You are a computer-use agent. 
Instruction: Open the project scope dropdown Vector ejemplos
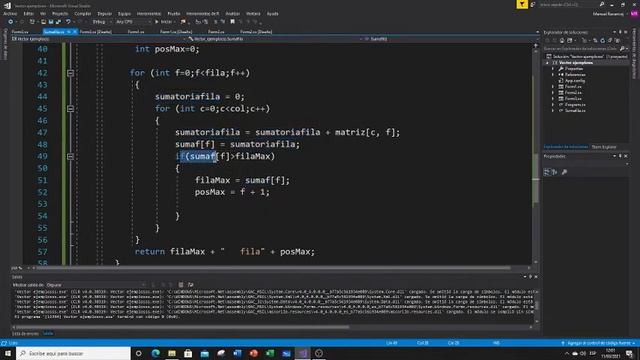tap(98, 39)
